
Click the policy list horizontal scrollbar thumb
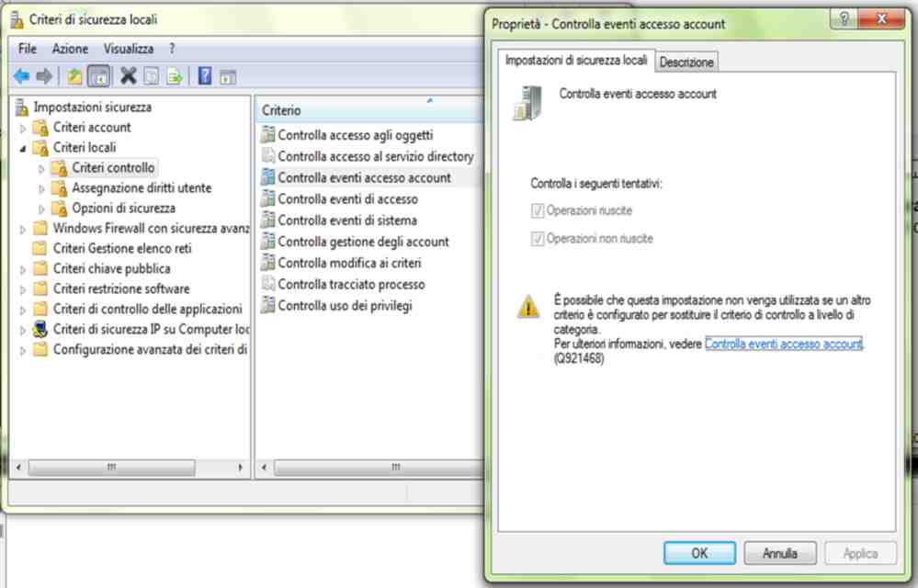tap(379, 467)
